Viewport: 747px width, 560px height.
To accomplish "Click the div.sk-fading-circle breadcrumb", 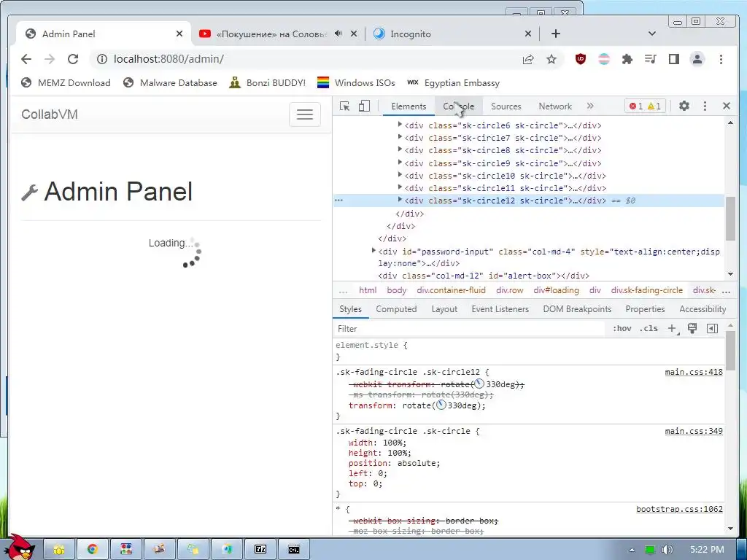I will (x=647, y=290).
